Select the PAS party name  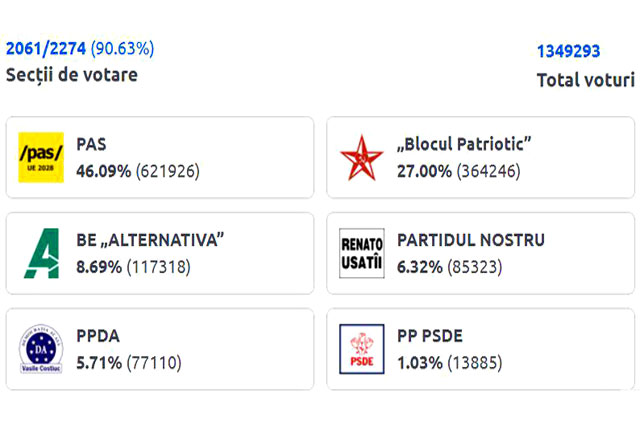91,144
